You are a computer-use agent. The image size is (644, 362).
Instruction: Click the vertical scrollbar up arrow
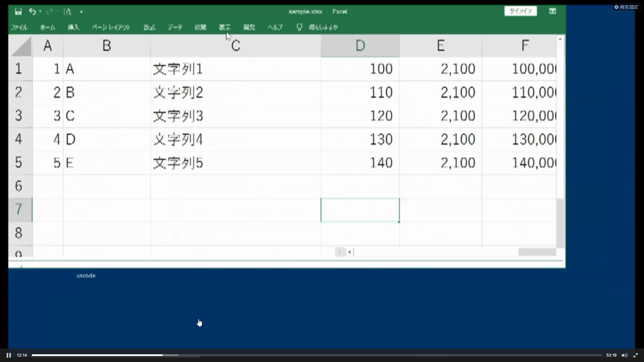(x=560, y=40)
